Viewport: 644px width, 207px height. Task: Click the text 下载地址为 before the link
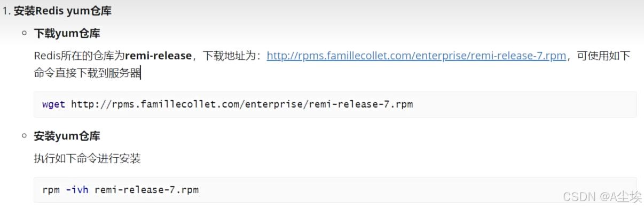(x=230, y=56)
